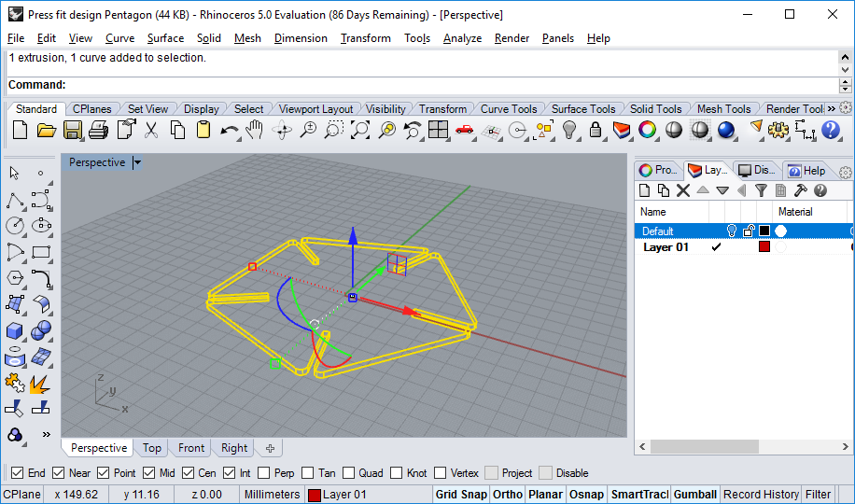Image resolution: width=855 pixels, height=504 pixels.
Task: Toggle the Mid osnap checkbox
Action: click(148, 473)
